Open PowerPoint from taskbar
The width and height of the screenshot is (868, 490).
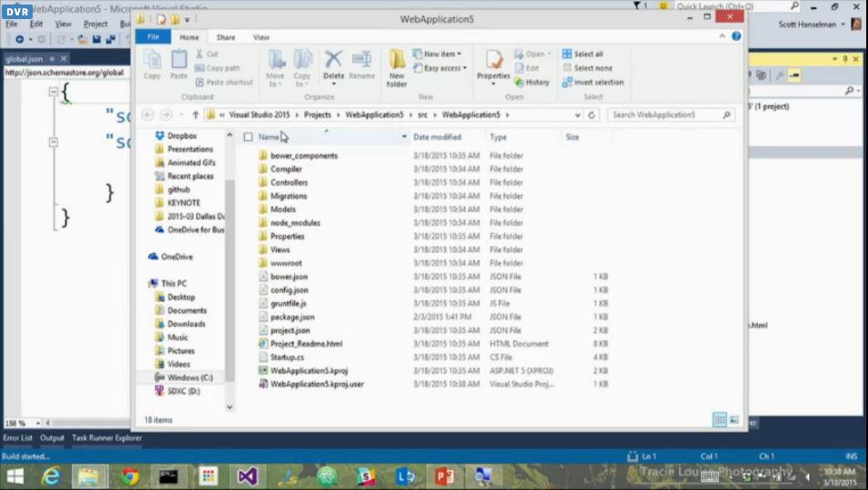[443, 476]
